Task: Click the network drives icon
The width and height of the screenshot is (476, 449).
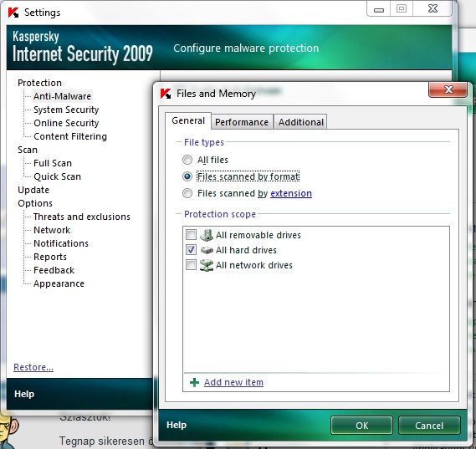Action: (x=207, y=265)
